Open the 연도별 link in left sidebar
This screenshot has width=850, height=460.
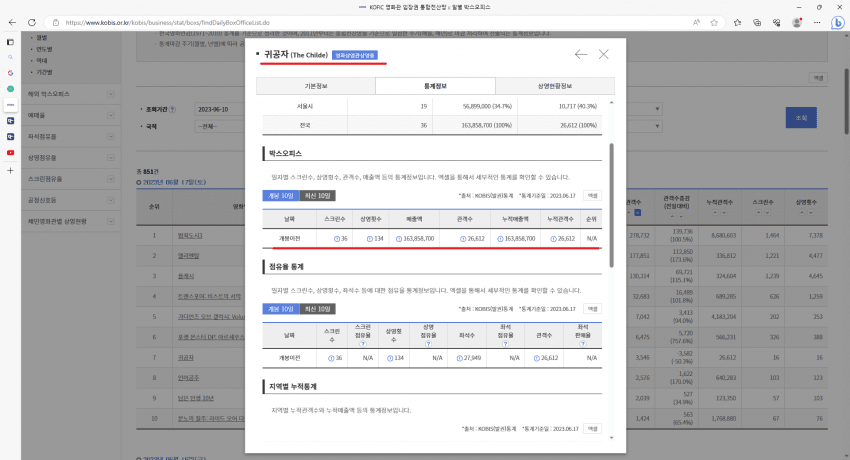click(44, 49)
